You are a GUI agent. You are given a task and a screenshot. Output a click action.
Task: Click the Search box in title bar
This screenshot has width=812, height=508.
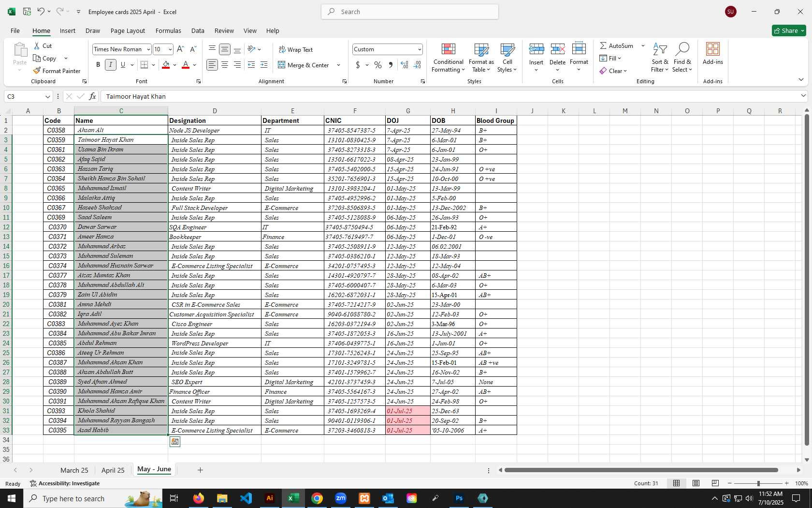[410, 12]
